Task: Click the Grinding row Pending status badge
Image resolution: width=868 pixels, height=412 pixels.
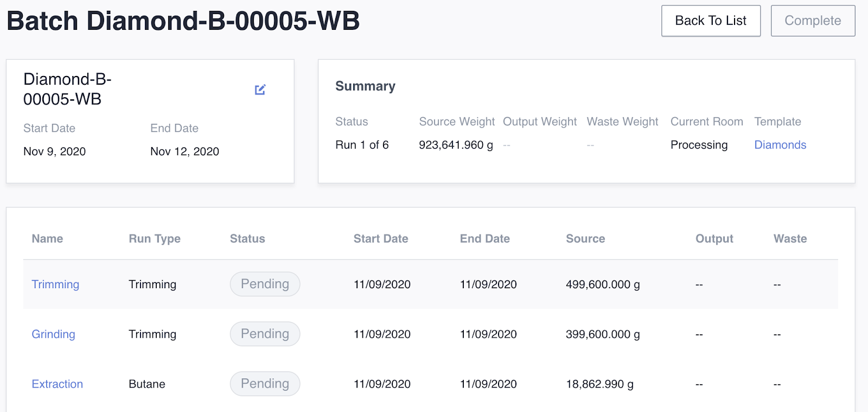Action: coord(265,334)
